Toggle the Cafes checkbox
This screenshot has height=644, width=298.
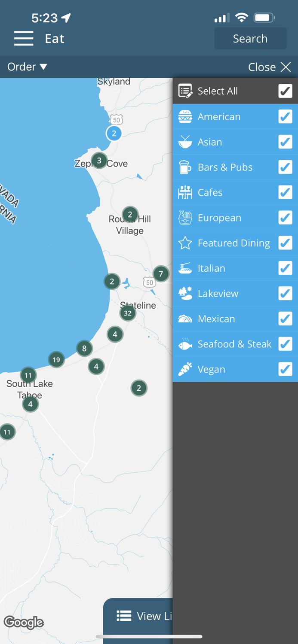pyautogui.click(x=285, y=192)
